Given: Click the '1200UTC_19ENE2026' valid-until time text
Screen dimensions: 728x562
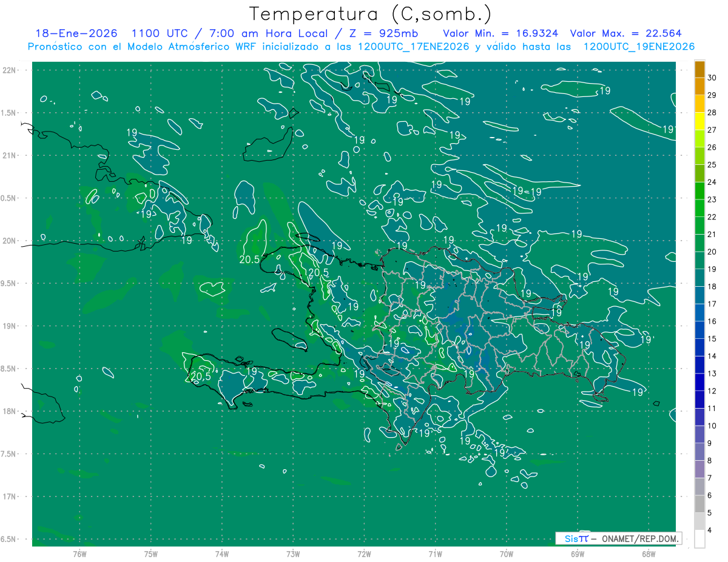Looking at the screenshot, I should coord(639,47).
